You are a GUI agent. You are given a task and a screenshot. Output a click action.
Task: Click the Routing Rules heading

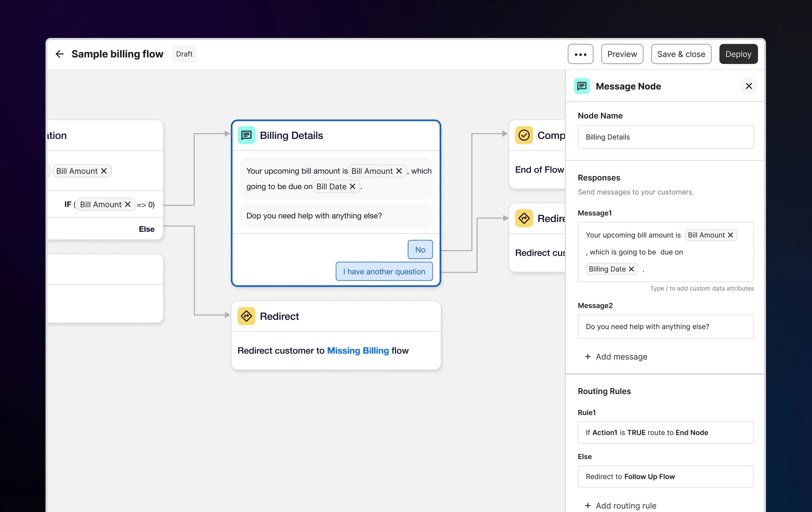click(x=604, y=391)
